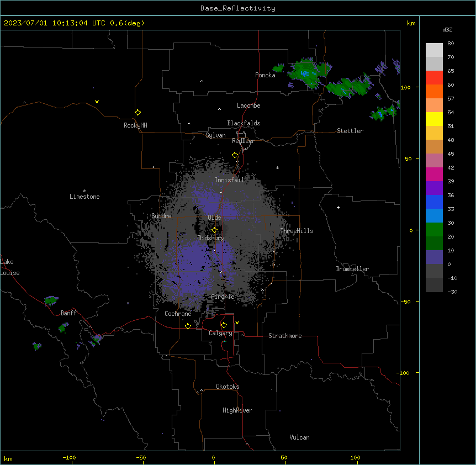Select the Innisfail label
The image size is (476, 465).
(x=230, y=180)
